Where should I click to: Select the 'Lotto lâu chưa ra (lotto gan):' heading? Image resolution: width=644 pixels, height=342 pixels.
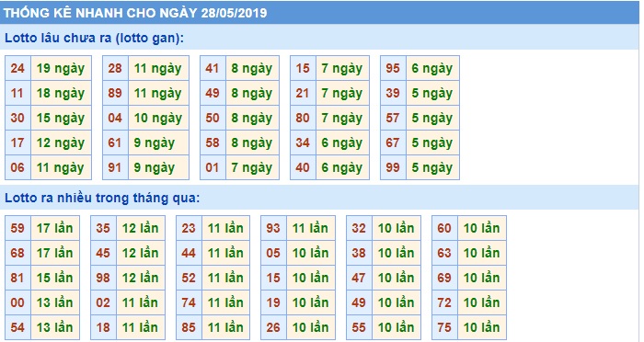94,38
